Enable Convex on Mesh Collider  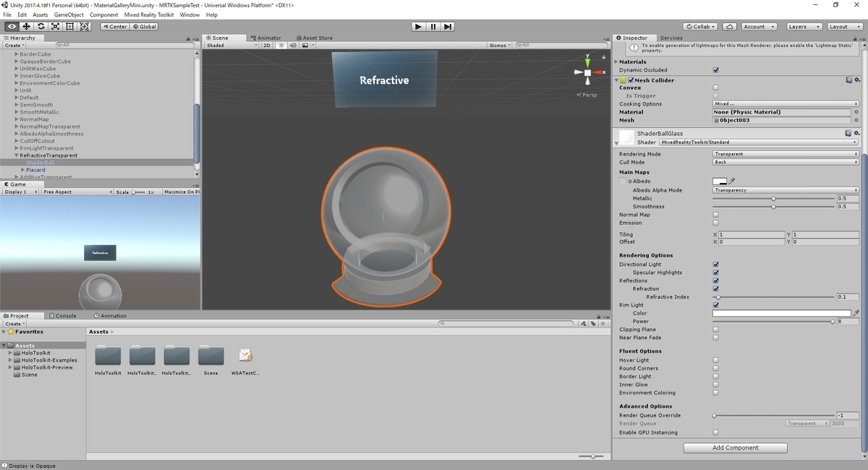click(x=716, y=87)
